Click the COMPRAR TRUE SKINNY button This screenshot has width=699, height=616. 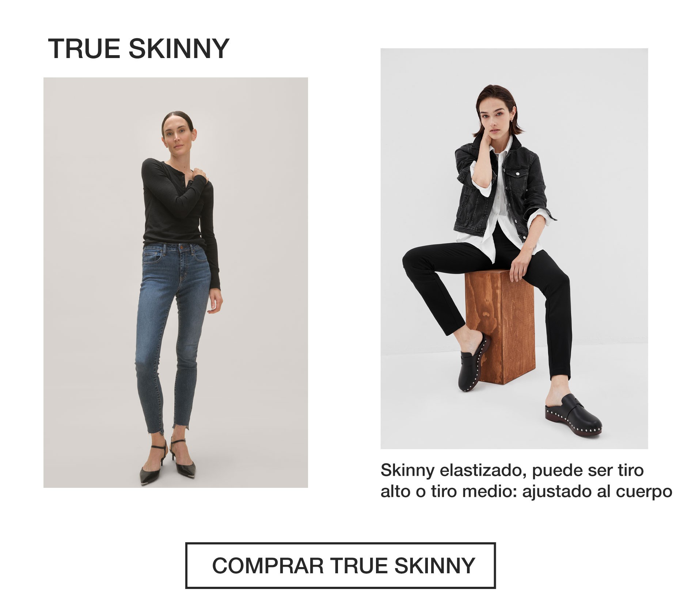coord(340,566)
